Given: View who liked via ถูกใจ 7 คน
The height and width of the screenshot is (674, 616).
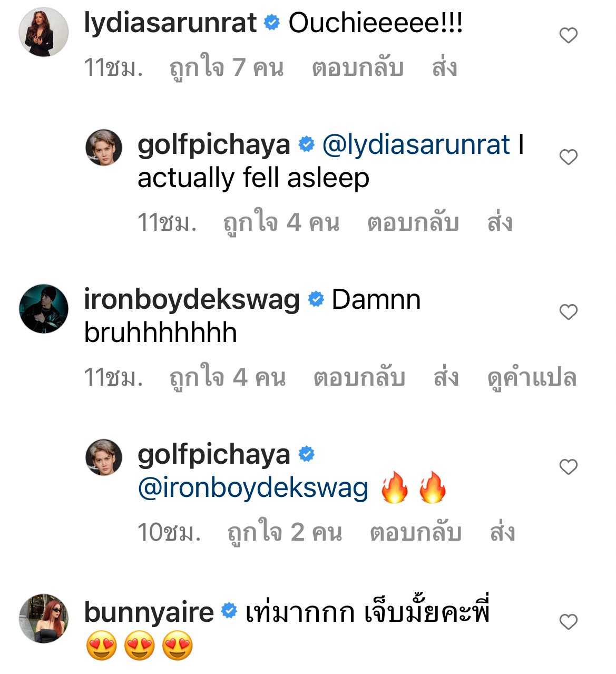Looking at the screenshot, I should click(227, 66).
